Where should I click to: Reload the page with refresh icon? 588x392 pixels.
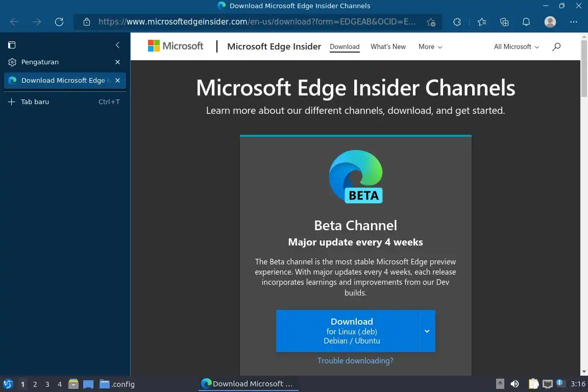point(59,22)
